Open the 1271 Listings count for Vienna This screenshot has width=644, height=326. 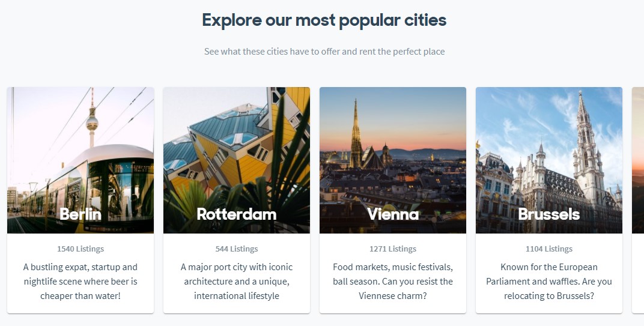pyautogui.click(x=393, y=249)
